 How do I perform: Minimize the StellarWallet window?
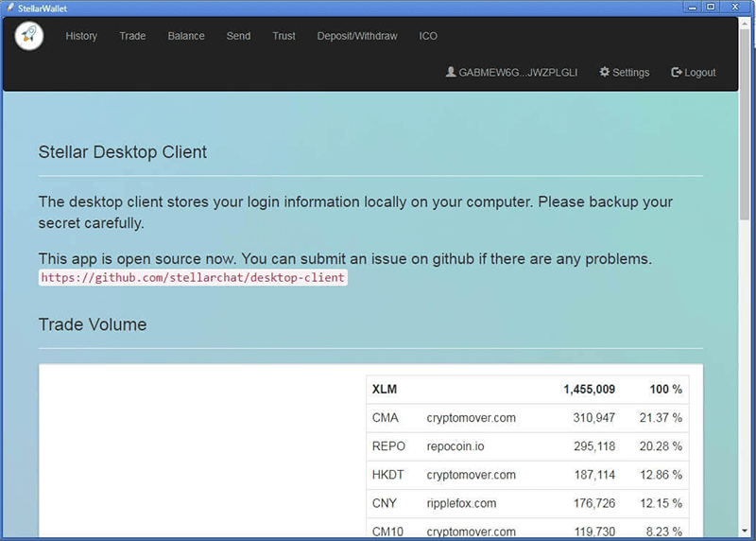coord(693,7)
